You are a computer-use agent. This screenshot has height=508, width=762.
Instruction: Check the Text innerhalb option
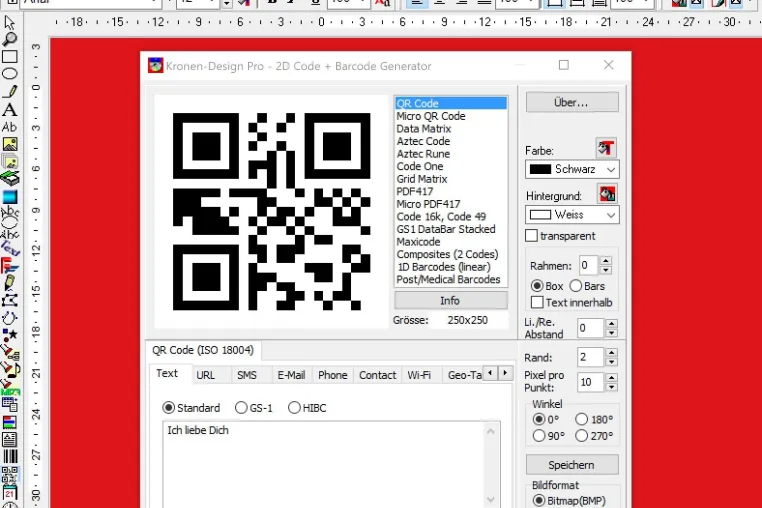537,302
